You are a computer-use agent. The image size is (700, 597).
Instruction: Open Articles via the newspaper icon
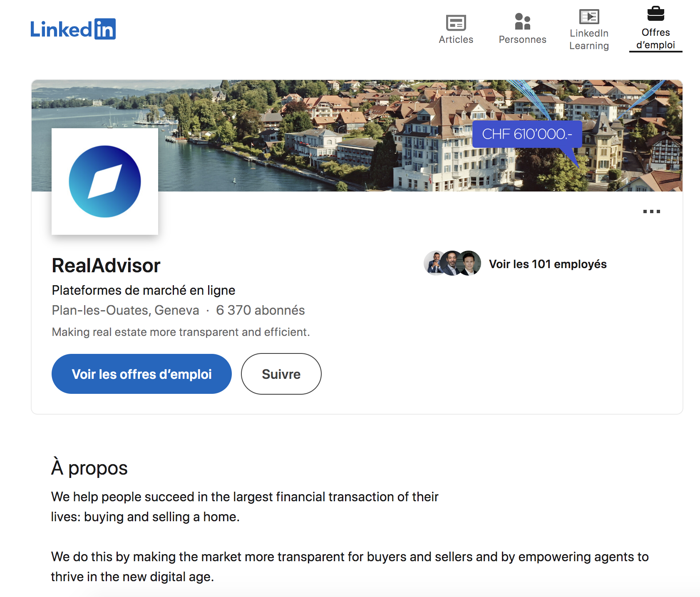point(456,22)
